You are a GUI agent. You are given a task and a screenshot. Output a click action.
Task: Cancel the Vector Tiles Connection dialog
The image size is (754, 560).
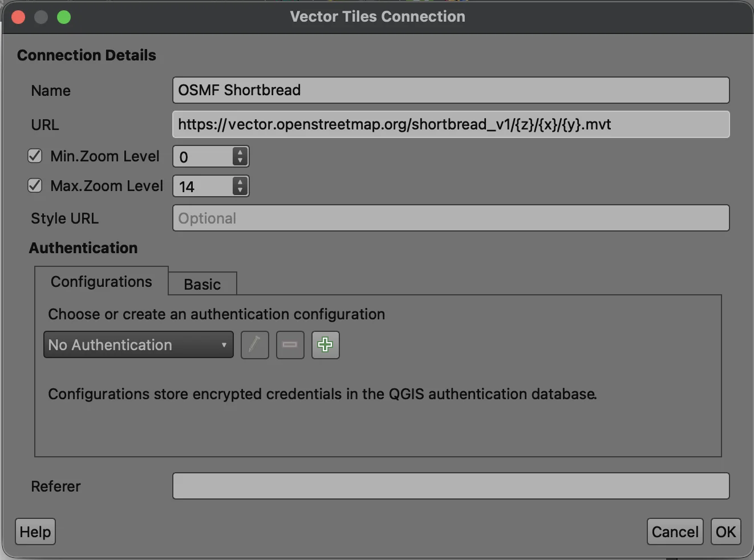pos(675,531)
